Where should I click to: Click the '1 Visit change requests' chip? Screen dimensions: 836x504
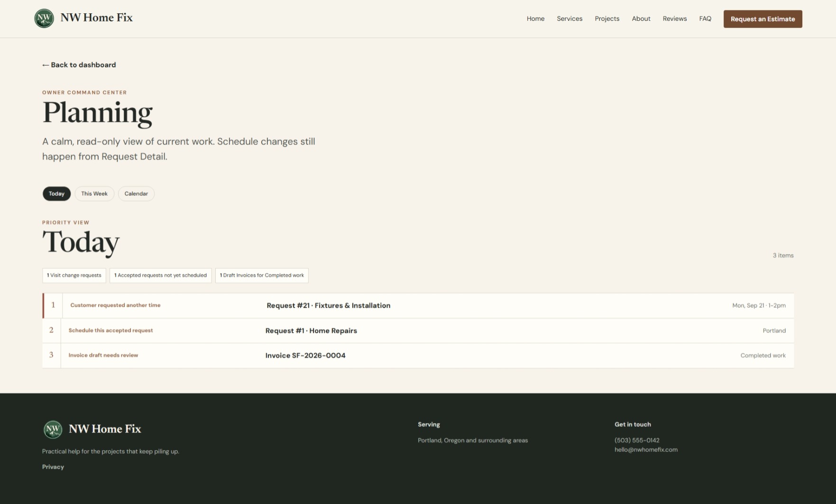(74, 275)
